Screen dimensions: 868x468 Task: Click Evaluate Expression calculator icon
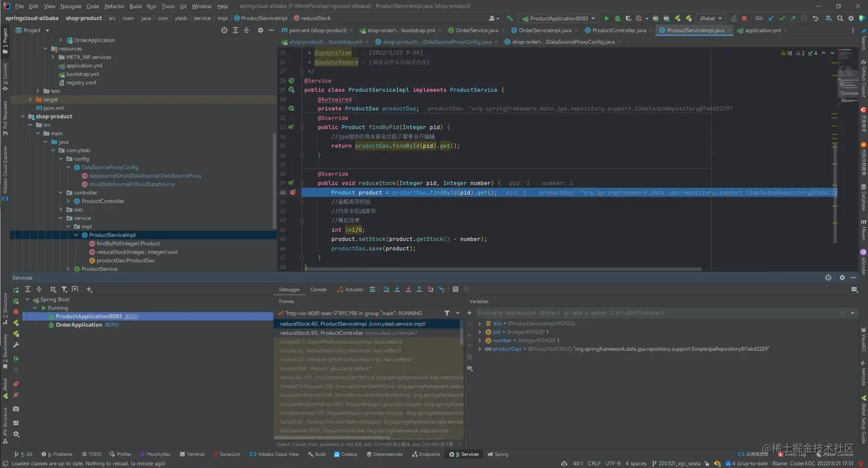pyautogui.click(x=455, y=289)
